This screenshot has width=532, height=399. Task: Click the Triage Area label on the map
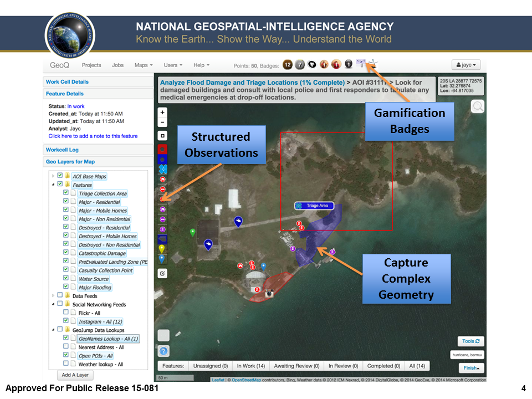click(314, 206)
